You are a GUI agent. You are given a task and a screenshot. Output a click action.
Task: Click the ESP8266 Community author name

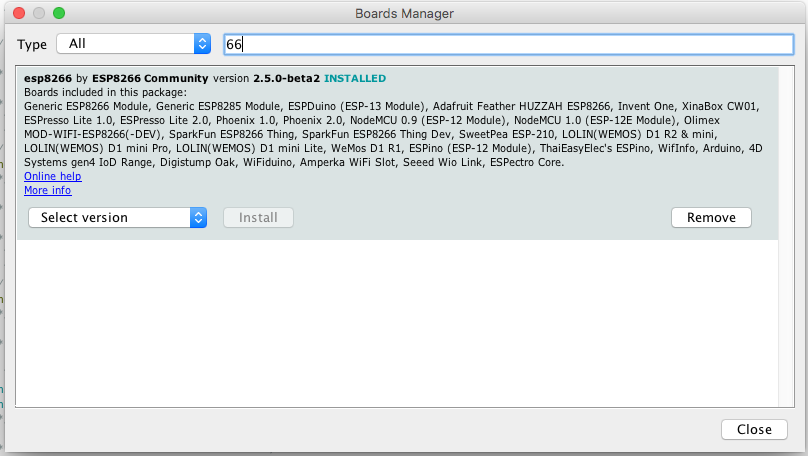(x=150, y=78)
